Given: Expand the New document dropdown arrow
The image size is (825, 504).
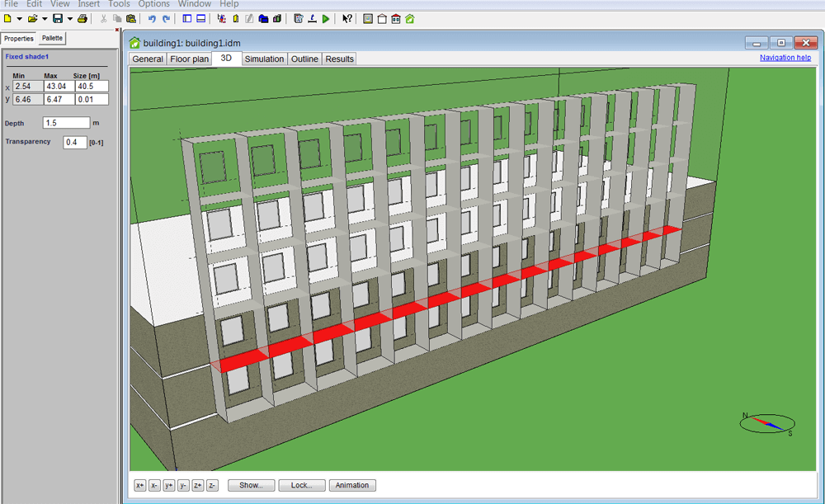Looking at the screenshot, I should click(19, 18).
